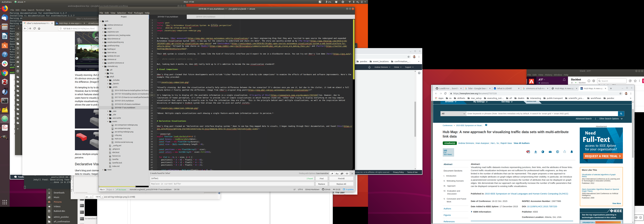Open the Packages menu in Atom
Image resolution: width=644 pixels, height=224 pixels.
(138, 13)
